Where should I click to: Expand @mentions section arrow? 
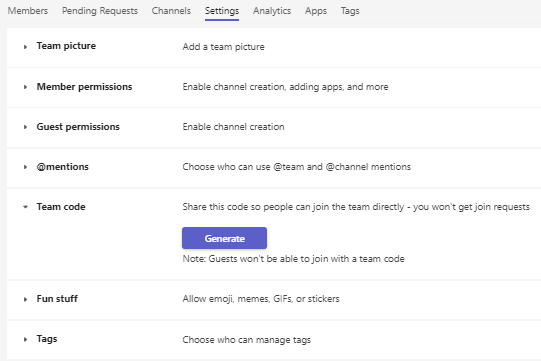[x=25, y=167]
